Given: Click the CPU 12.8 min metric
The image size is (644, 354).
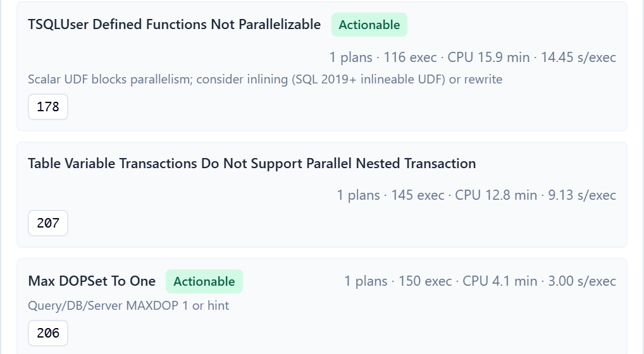Looking at the screenshot, I should pyautogui.click(x=496, y=195).
